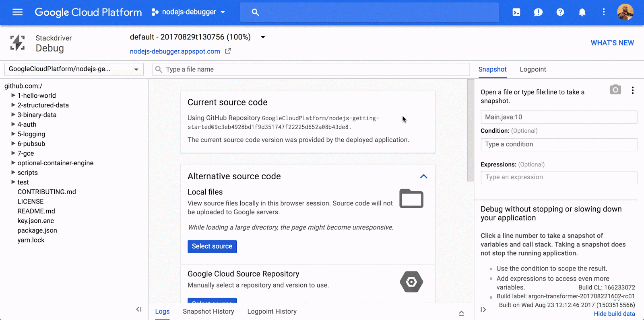Expand the optional-container-engine folder
The width and height of the screenshot is (644, 320).
13,163
